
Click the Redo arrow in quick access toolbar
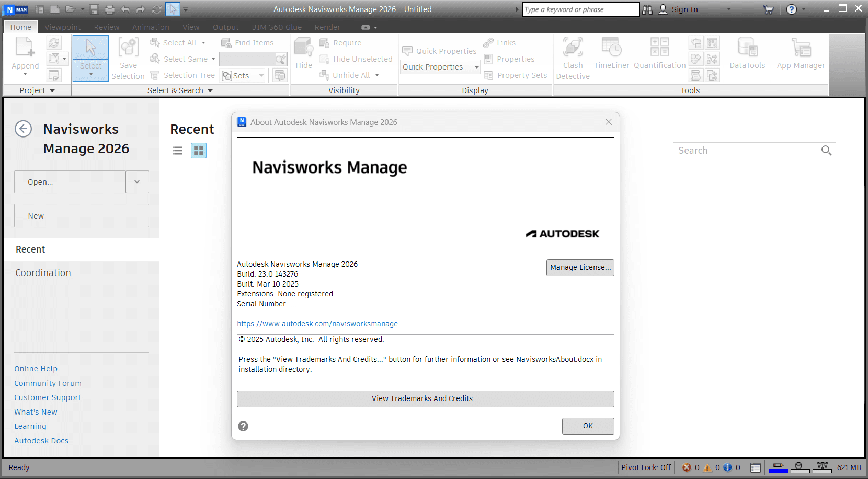tap(141, 9)
